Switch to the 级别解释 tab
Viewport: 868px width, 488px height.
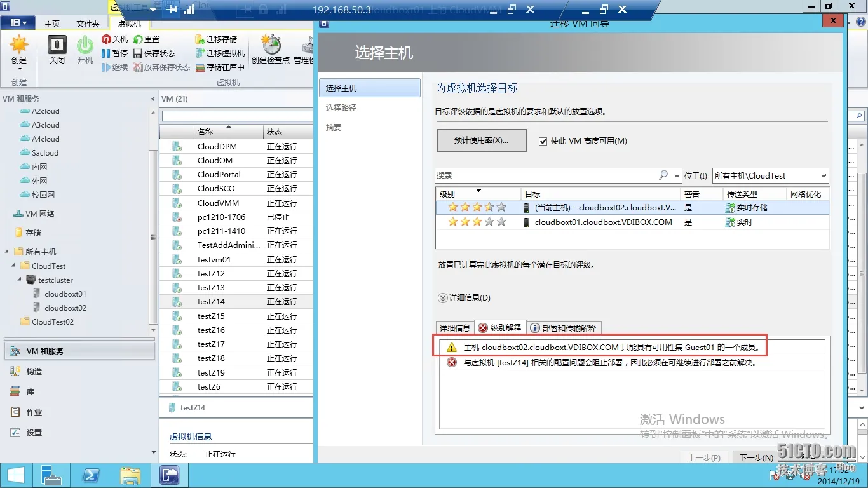(x=500, y=328)
